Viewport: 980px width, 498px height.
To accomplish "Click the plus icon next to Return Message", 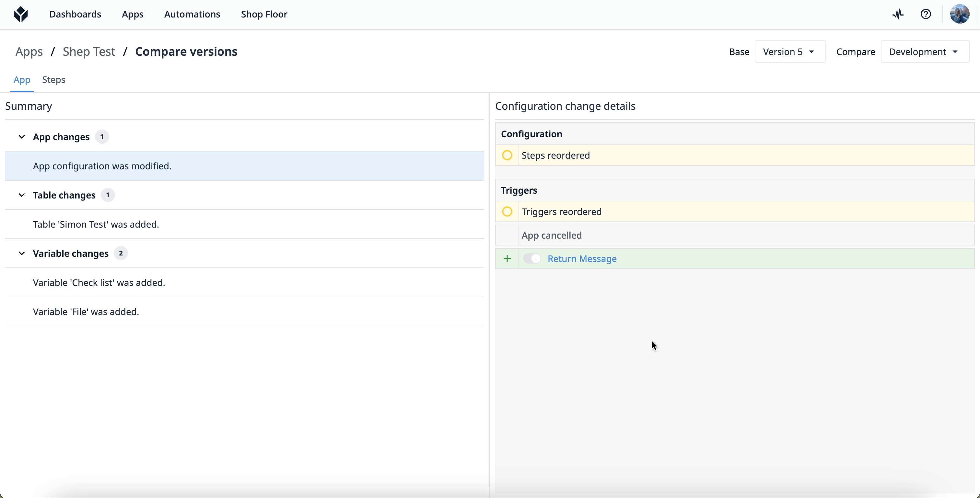I will (x=507, y=258).
